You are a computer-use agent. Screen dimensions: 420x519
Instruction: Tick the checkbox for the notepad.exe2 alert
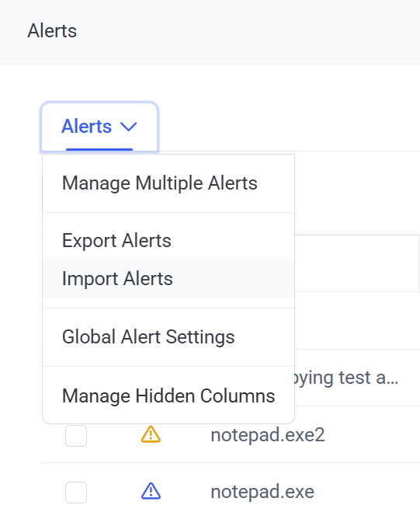point(76,436)
